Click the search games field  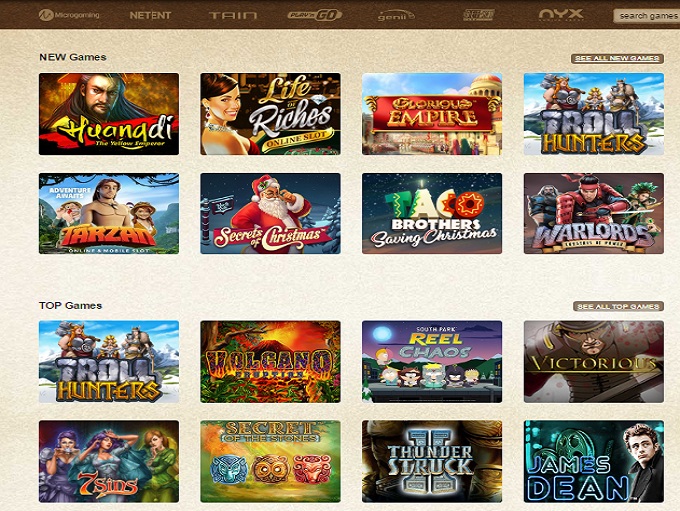647,16
